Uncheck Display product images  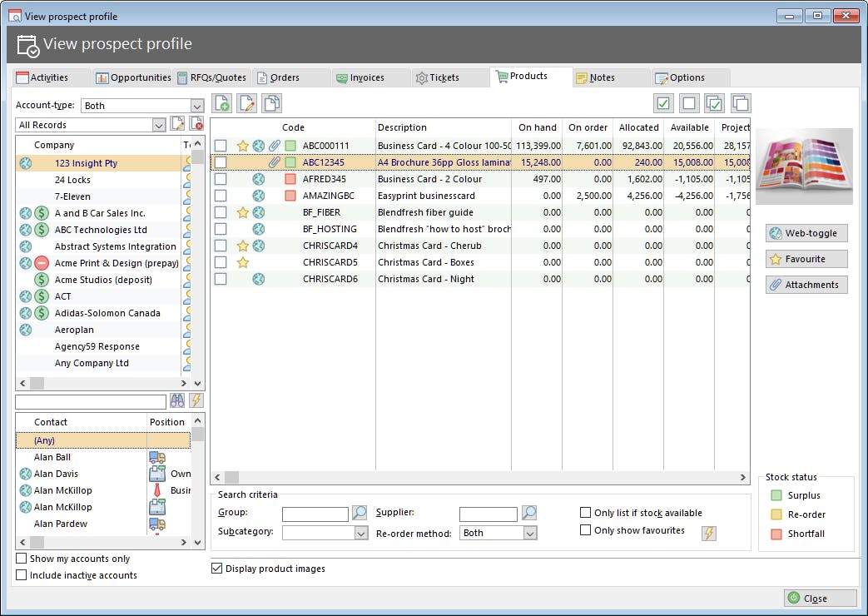coord(217,569)
